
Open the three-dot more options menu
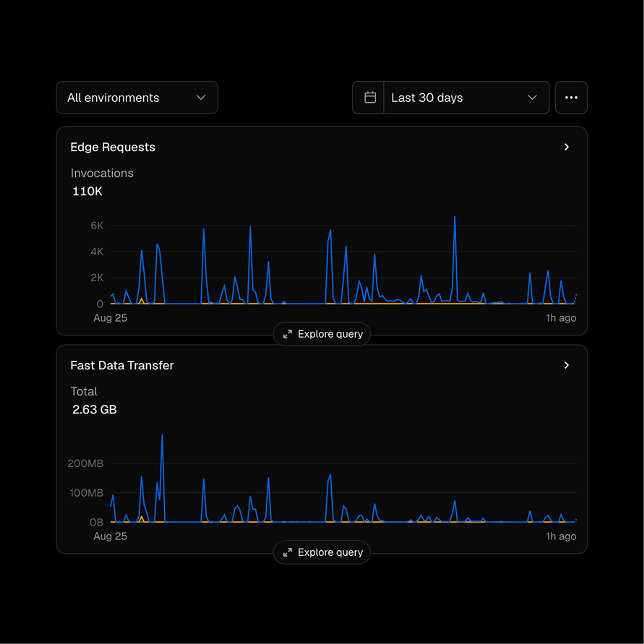coord(571,98)
